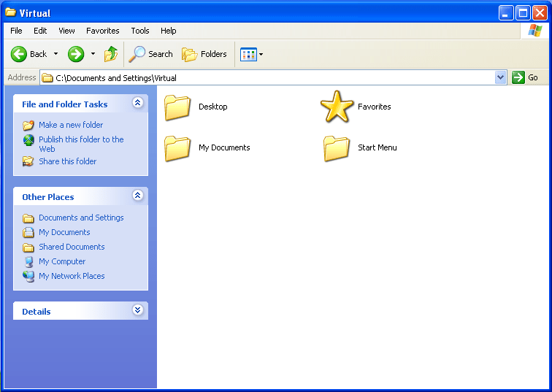Open My Documents in Other Places

click(x=64, y=232)
